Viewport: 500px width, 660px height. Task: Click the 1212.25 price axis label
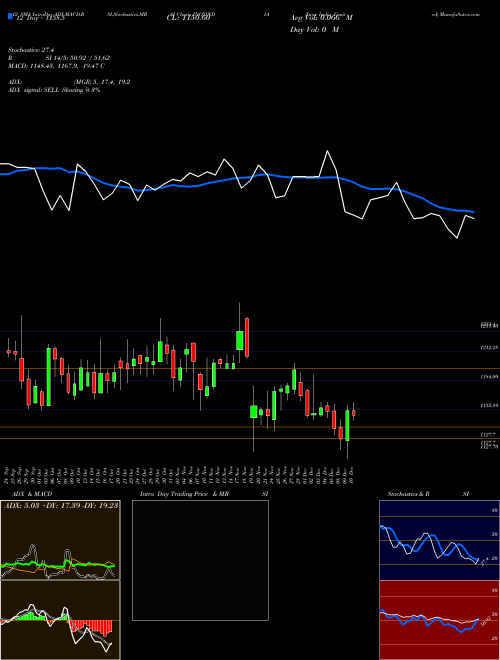489,348
